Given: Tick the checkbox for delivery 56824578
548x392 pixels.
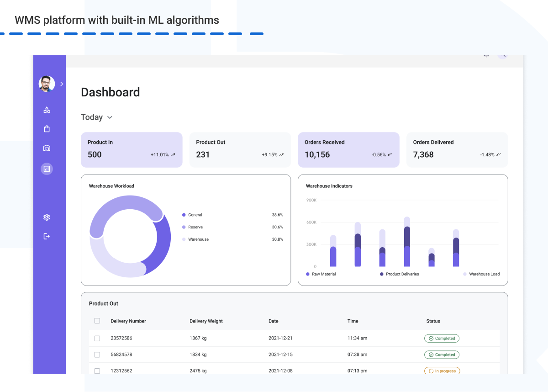Looking at the screenshot, I should point(97,355).
